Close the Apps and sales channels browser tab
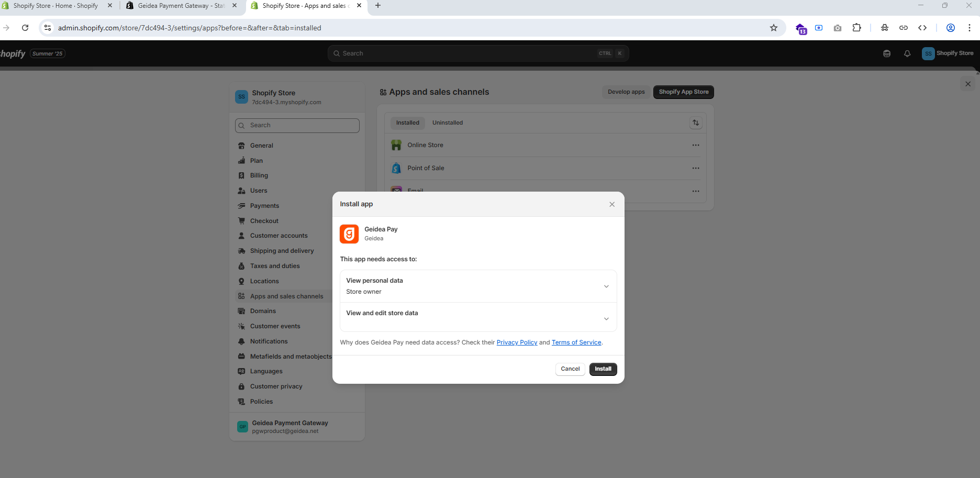980x478 pixels. [359, 6]
